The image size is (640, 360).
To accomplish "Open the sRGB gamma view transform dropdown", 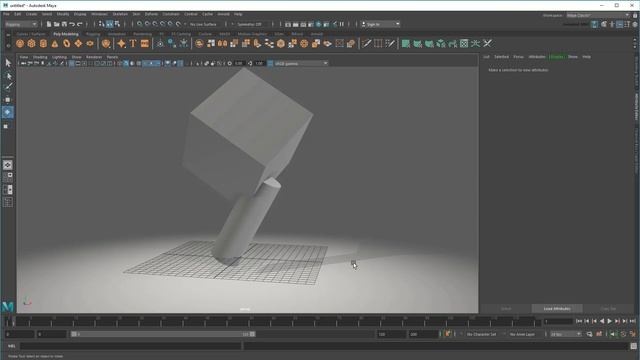I will 301,64.
